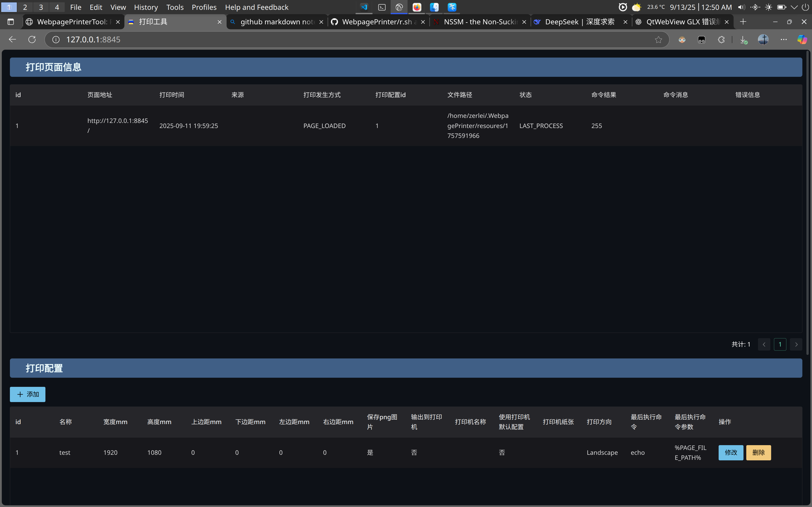Open the vertical tabs panel icon

[x=11, y=22]
